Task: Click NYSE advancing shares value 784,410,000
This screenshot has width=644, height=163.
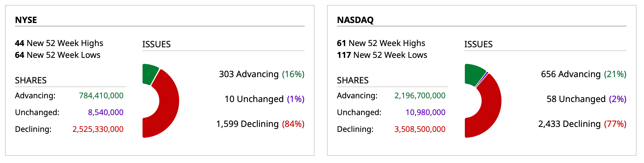Action: pos(101,95)
